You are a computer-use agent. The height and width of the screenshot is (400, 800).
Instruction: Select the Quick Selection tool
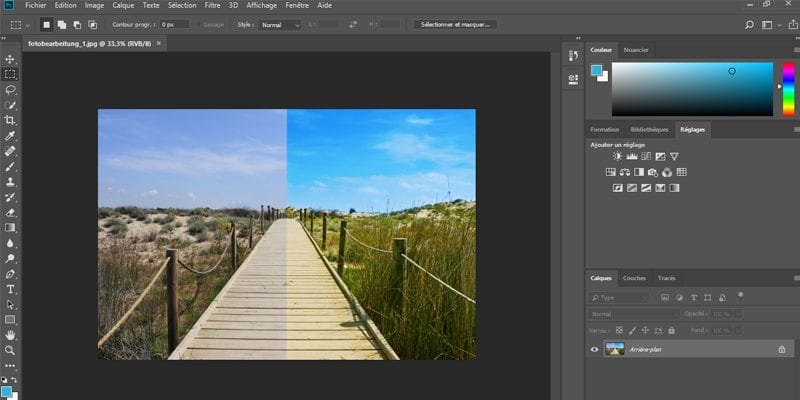10,105
